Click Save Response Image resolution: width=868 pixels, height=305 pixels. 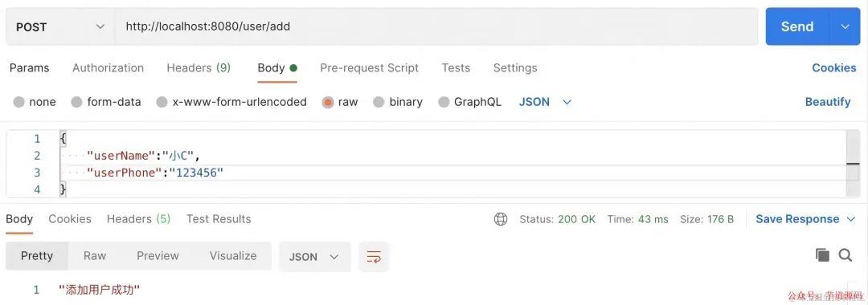797,219
